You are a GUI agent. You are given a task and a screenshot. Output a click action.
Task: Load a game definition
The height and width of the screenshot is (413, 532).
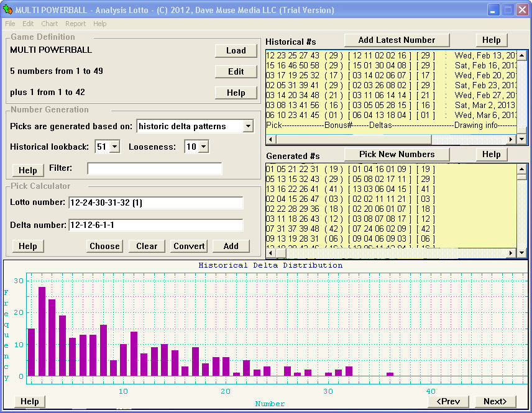236,50
